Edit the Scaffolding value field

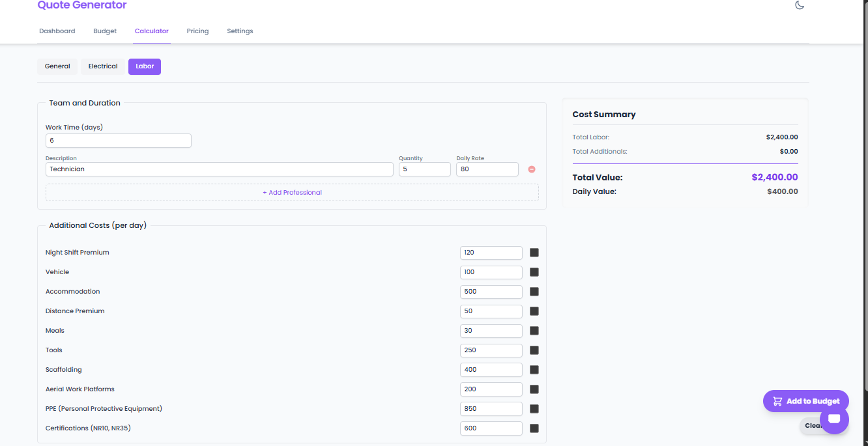point(491,370)
